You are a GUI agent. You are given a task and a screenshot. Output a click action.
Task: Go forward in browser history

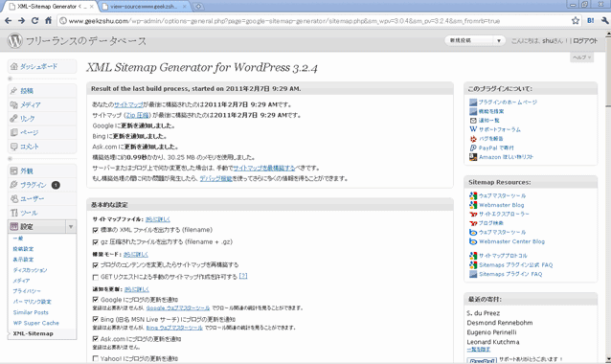point(21,21)
